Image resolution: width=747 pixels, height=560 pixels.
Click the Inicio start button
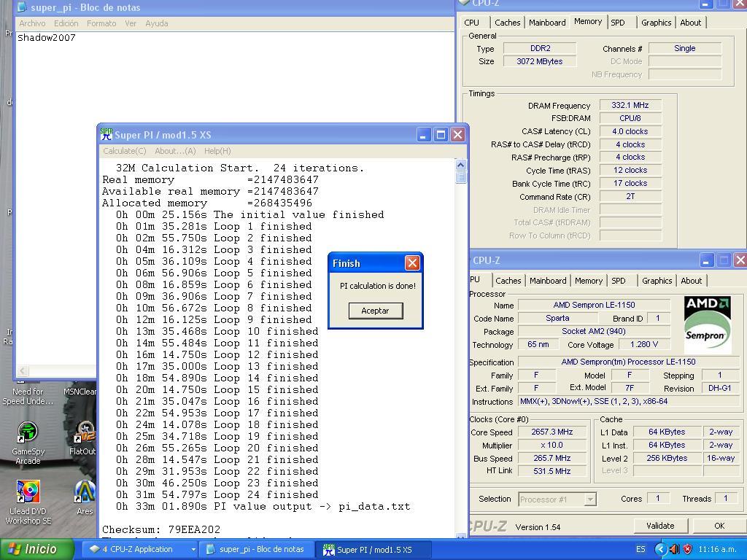(x=36, y=549)
